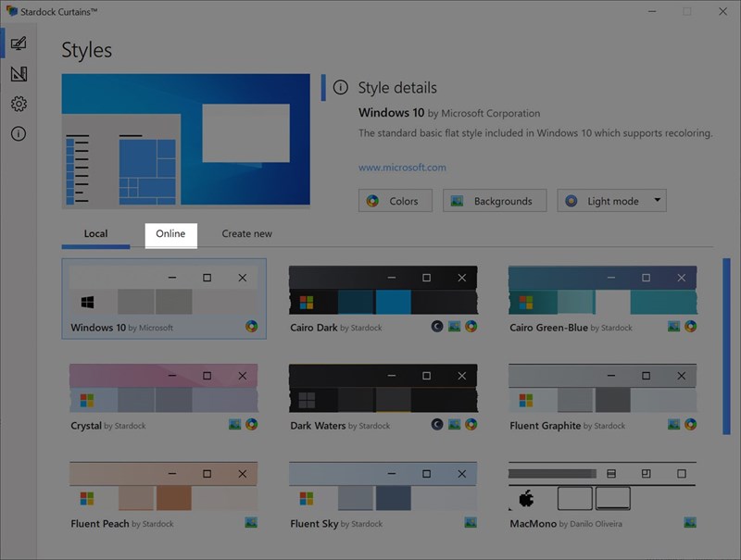Click background image icon on Cairo Green-Blue
Image resolution: width=741 pixels, height=560 pixels.
click(x=673, y=326)
